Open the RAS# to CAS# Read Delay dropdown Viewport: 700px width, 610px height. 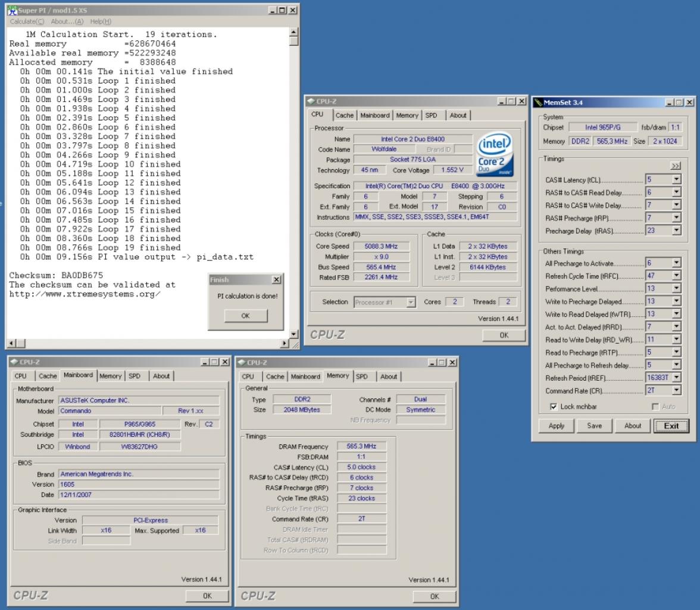[x=676, y=192]
